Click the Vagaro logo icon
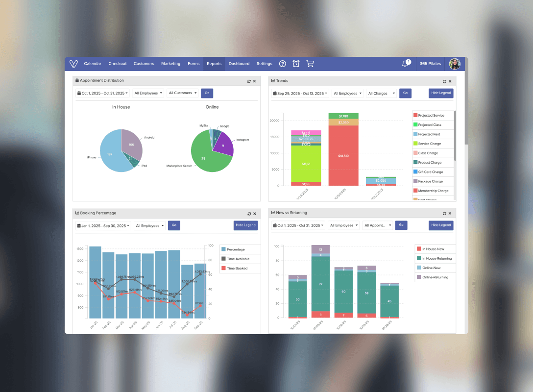 [73, 64]
